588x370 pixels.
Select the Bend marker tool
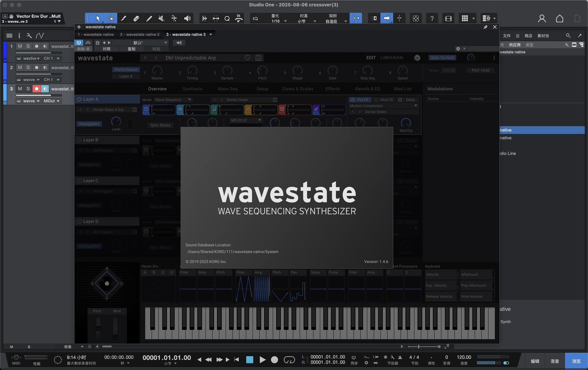tap(174, 18)
